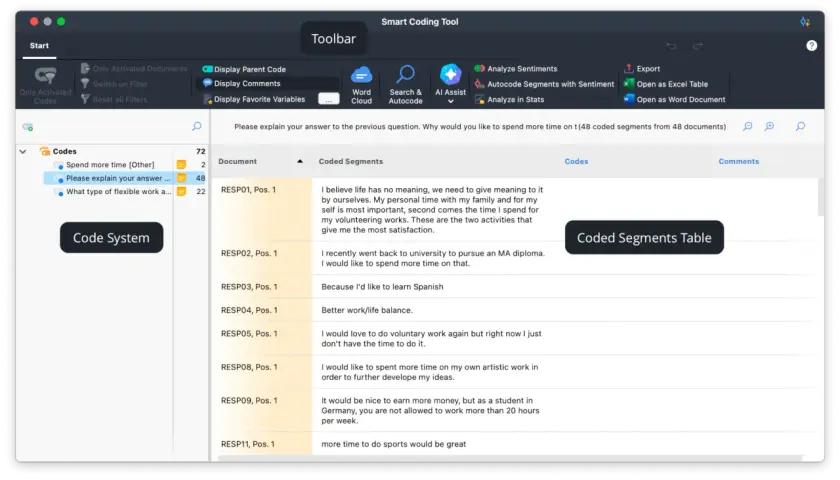Select the 'Spend more time [Other]' code
840x480 pixels.
[110, 165]
